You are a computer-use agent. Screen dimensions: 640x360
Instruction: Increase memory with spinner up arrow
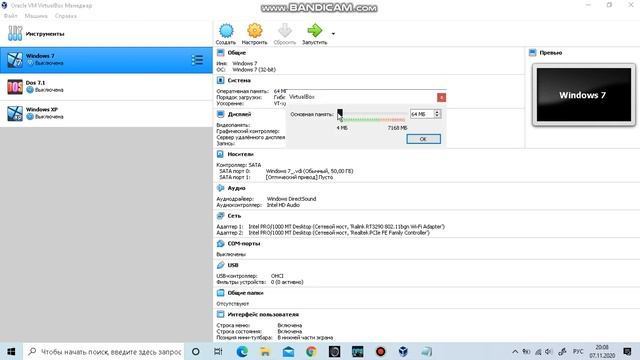pyautogui.click(x=437, y=112)
